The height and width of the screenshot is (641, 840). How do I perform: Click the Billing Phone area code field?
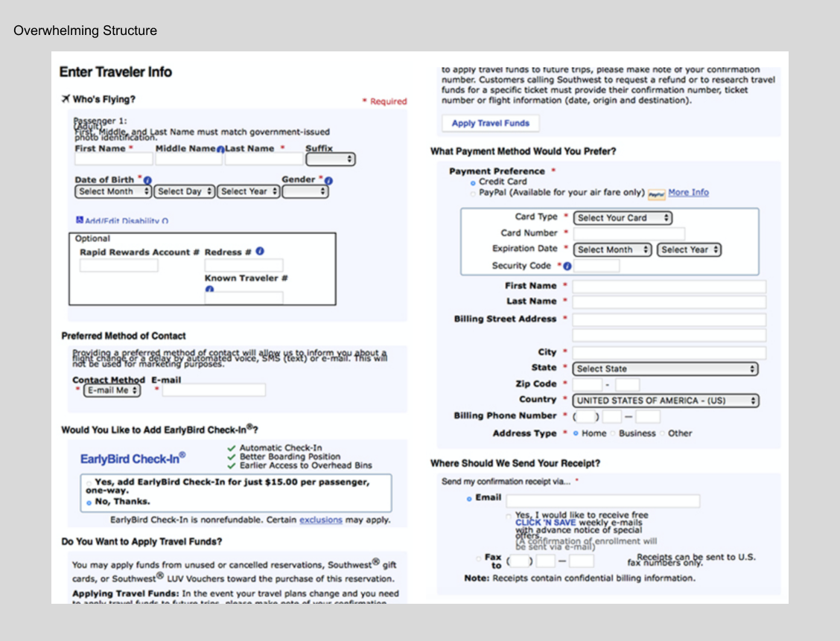[x=585, y=416]
